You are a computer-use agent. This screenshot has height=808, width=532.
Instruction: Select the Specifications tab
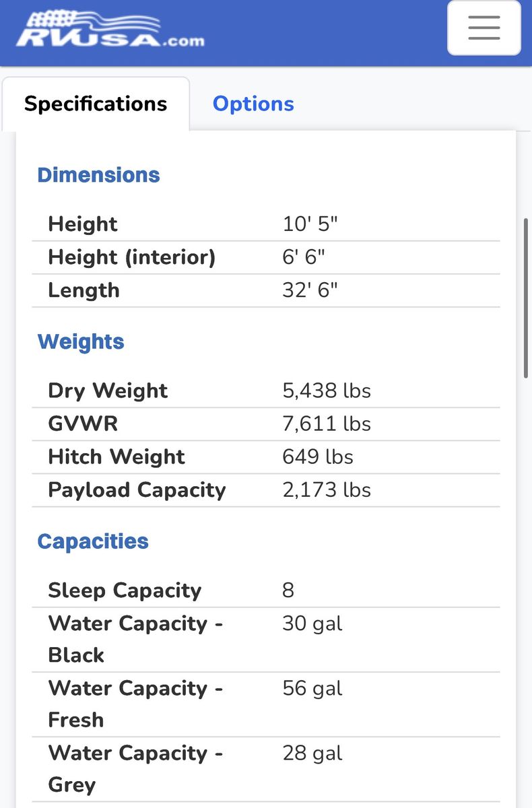point(96,104)
